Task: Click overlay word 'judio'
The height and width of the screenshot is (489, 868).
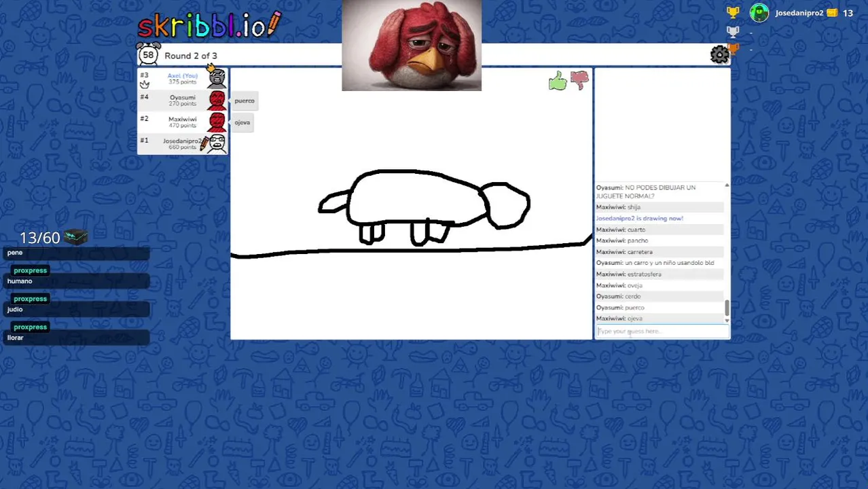Action: 15,310
